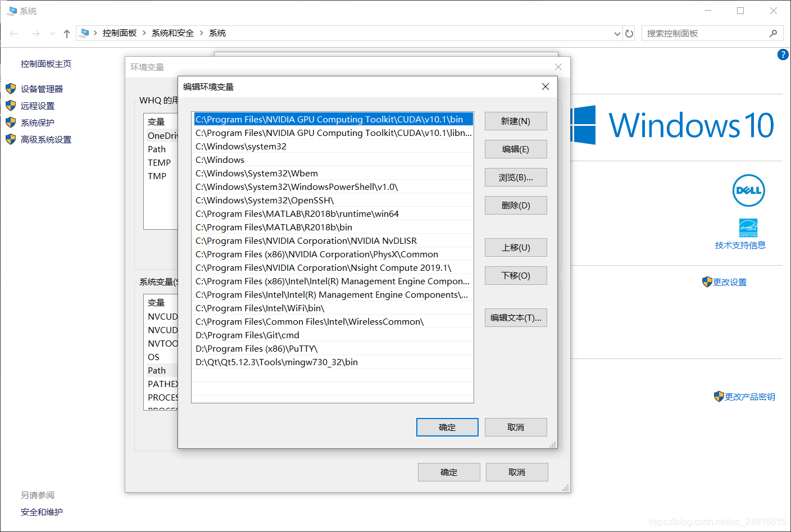The image size is (791, 532).
Task: Select 控制面板 breadcrumb
Action: (x=120, y=33)
